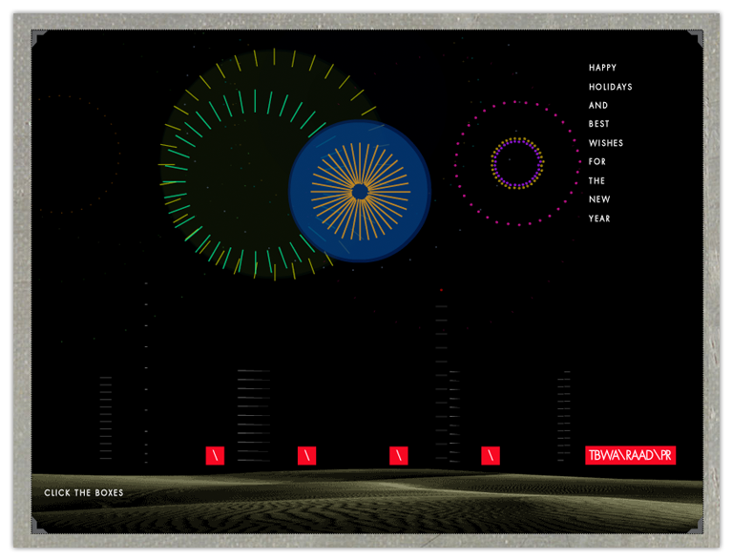The image size is (732, 560).
Task: Click the pink dotted ring firework
Action: point(517,163)
